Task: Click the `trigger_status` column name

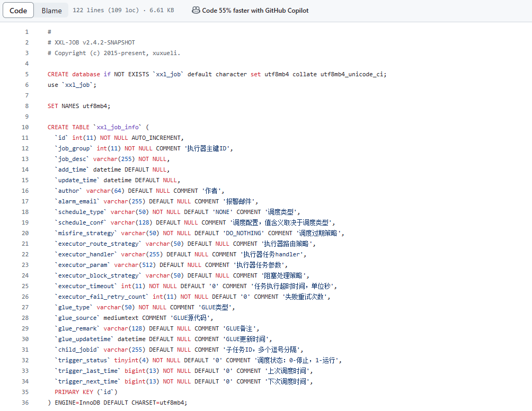Action: (83, 360)
